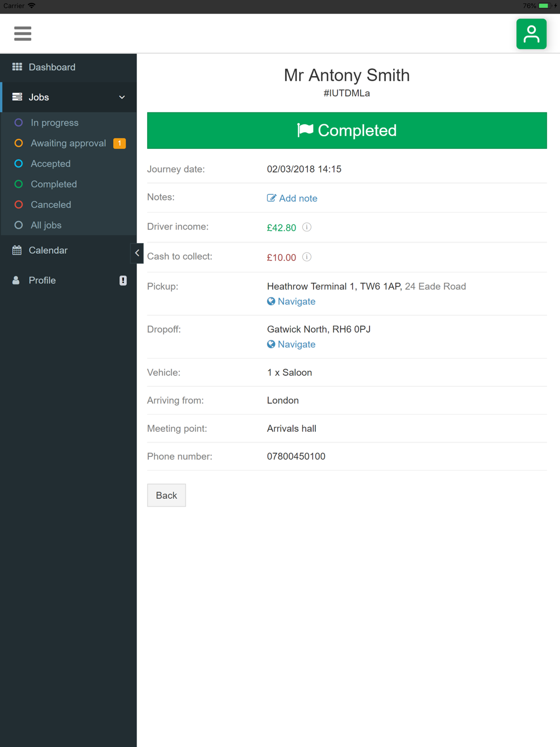The image size is (560, 747).
Task: Collapse the sidebar with arrow handle
Action: (137, 253)
